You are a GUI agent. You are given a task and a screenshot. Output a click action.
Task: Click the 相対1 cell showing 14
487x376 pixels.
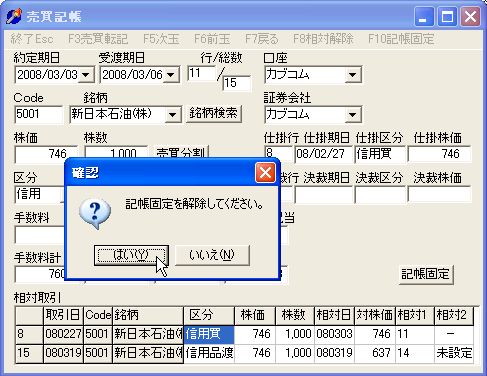pyautogui.click(x=415, y=353)
